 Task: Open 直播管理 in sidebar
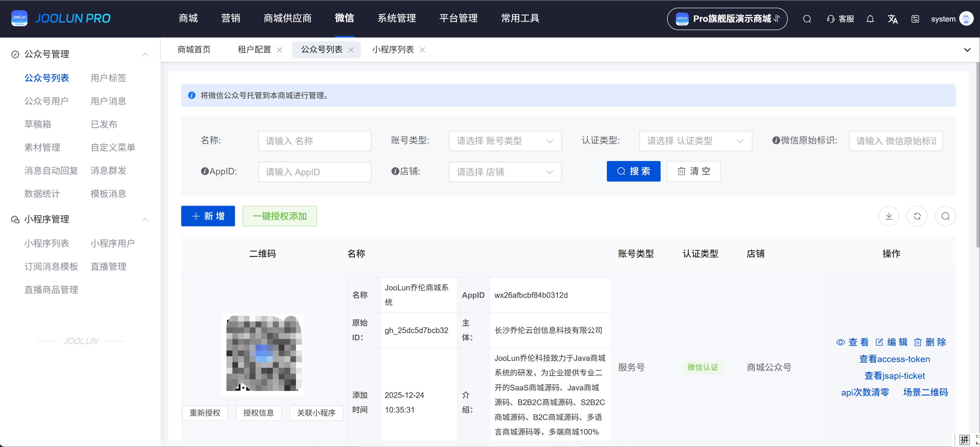pyautogui.click(x=108, y=267)
